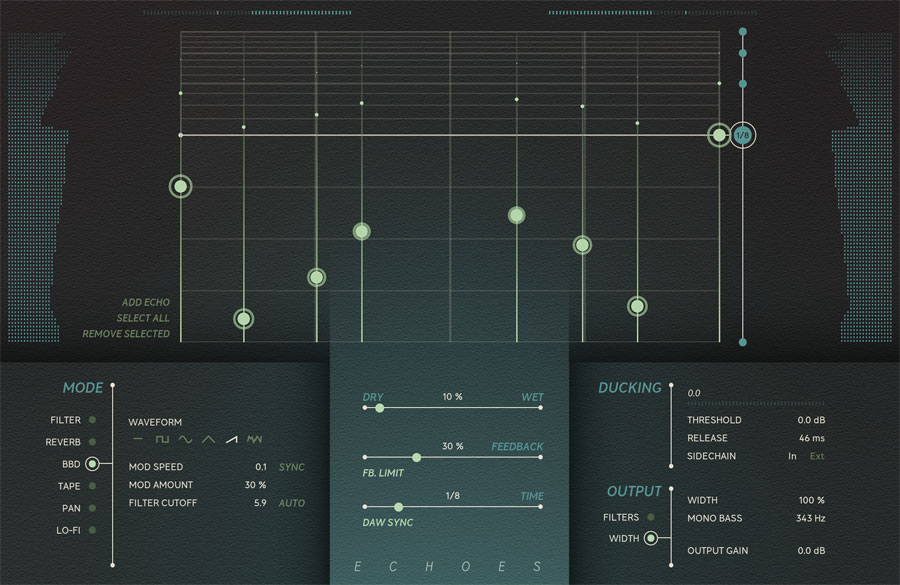Click SELECT ALL to select every echo
900x585 pixels.
click(x=145, y=318)
